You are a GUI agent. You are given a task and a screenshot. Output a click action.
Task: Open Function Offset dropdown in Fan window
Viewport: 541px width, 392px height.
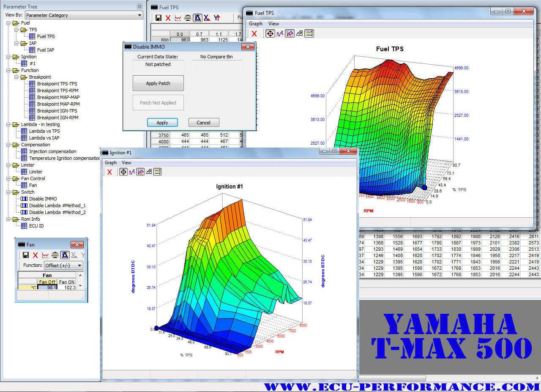click(x=63, y=266)
